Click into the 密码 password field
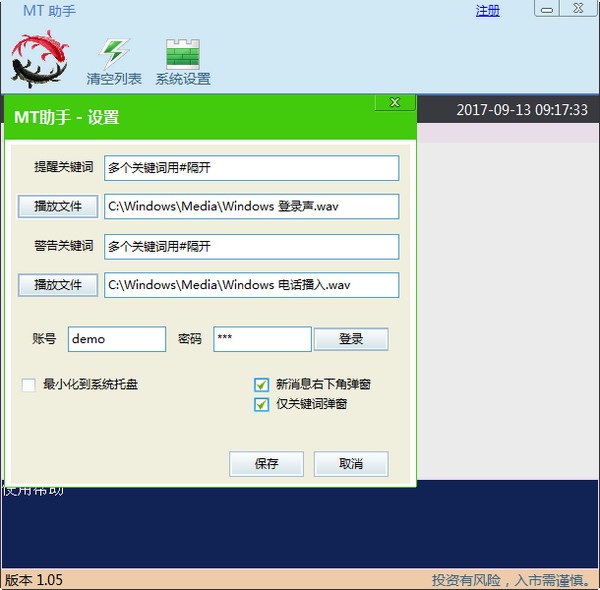The width and height of the screenshot is (600, 590). (262, 339)
